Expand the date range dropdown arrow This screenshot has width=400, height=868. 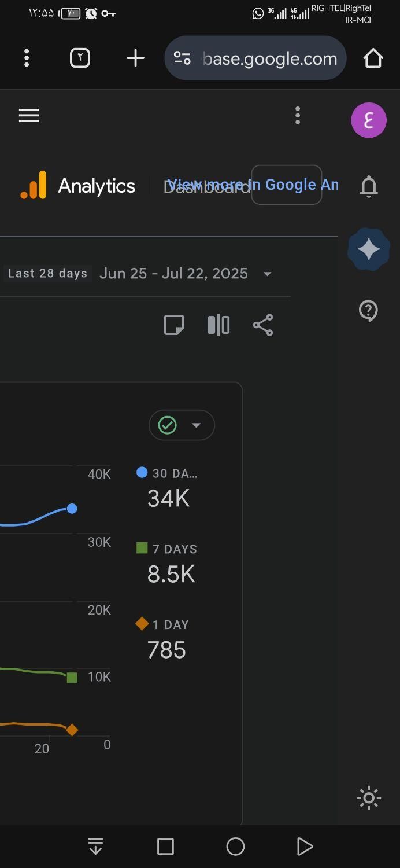pos(267,274)
